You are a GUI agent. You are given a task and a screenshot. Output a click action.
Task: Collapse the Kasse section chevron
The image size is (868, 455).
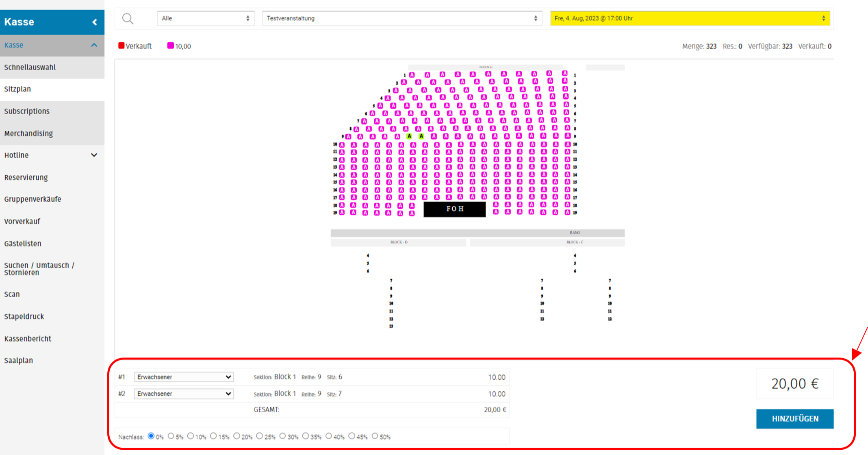94,45
